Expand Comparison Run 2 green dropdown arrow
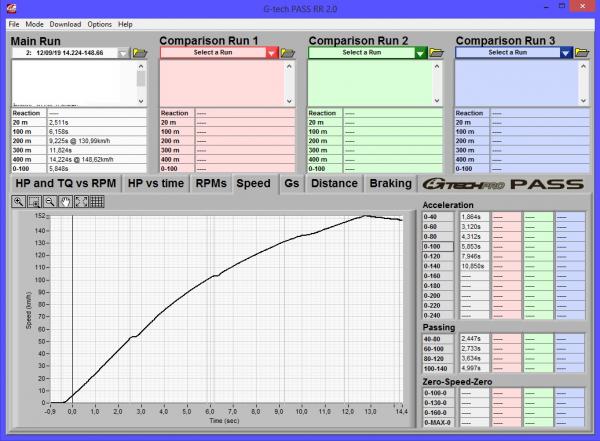600x441 pixels. (x=420, y=53)
